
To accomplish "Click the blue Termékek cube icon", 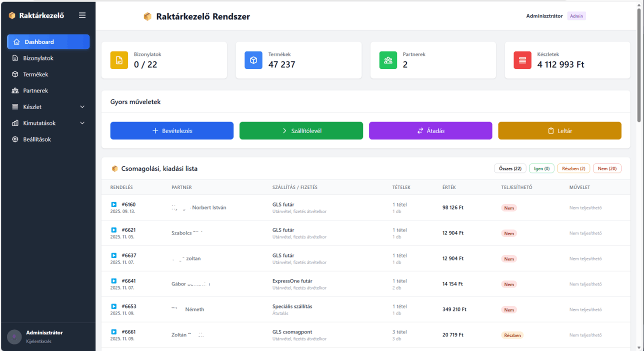I will click(x=253, y=60).
